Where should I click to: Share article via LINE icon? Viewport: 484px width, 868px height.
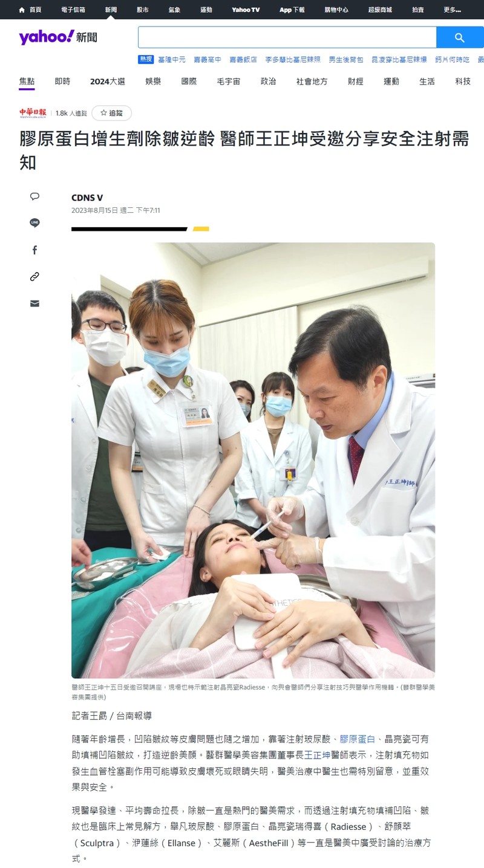point(34,223)
